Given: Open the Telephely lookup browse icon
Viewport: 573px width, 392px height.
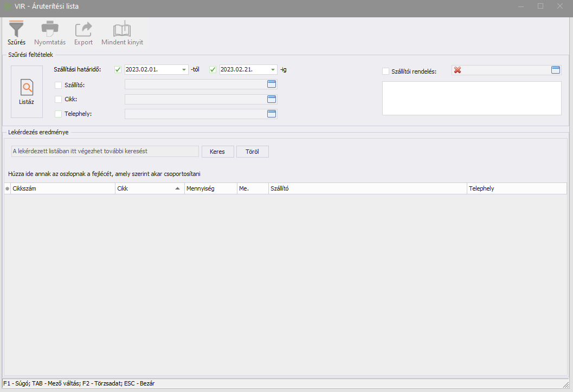Looking at the screenshot, I should [x=272, y=114].
